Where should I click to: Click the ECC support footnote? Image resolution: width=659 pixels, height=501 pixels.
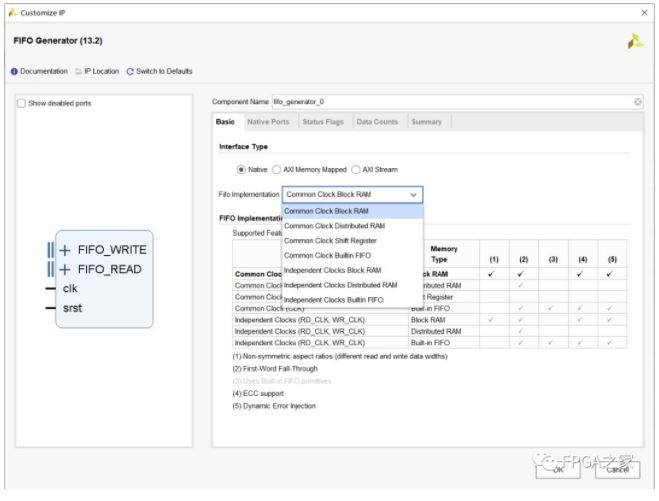[x=258, y=393]
